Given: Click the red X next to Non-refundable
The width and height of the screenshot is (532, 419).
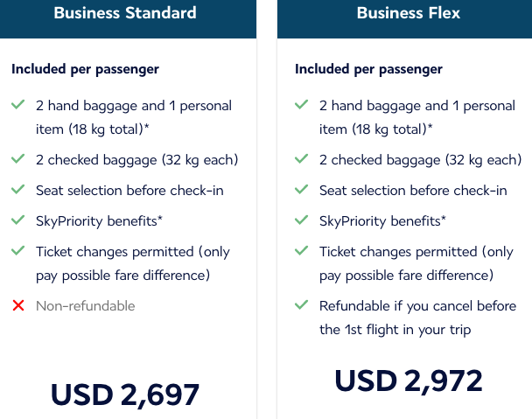Looking at the screenshot, I should [x=18, y=305].
